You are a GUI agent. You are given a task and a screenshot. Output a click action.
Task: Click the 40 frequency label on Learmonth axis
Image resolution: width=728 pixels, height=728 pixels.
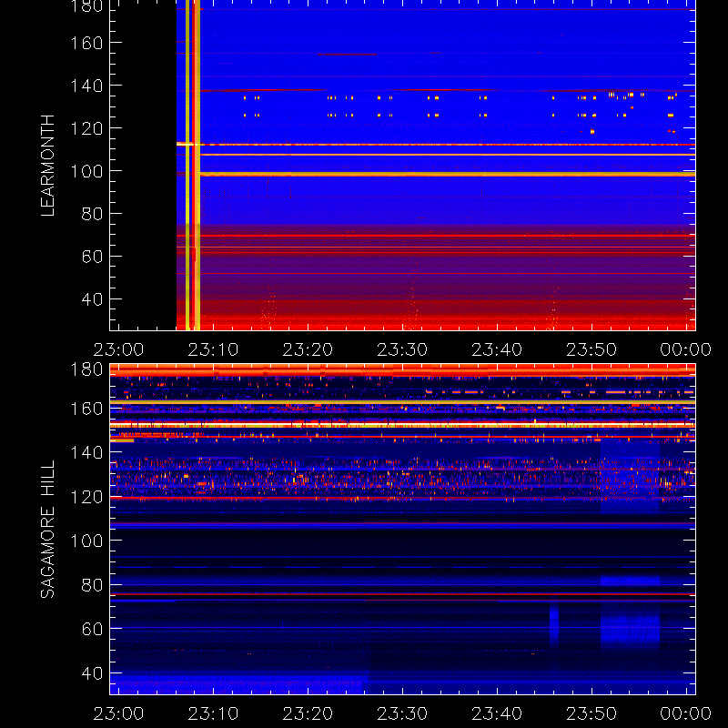click(x=93, y=299)
